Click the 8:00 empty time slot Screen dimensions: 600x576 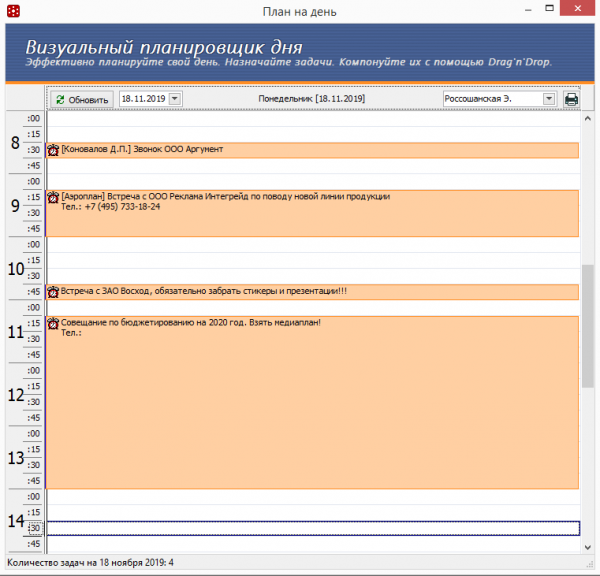coord(310,119)
